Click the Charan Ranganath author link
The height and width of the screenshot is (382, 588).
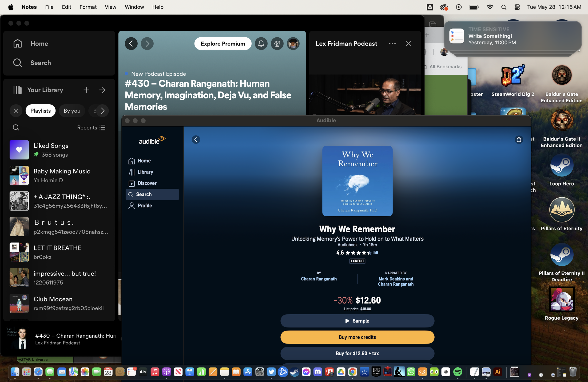click(319, 279)
